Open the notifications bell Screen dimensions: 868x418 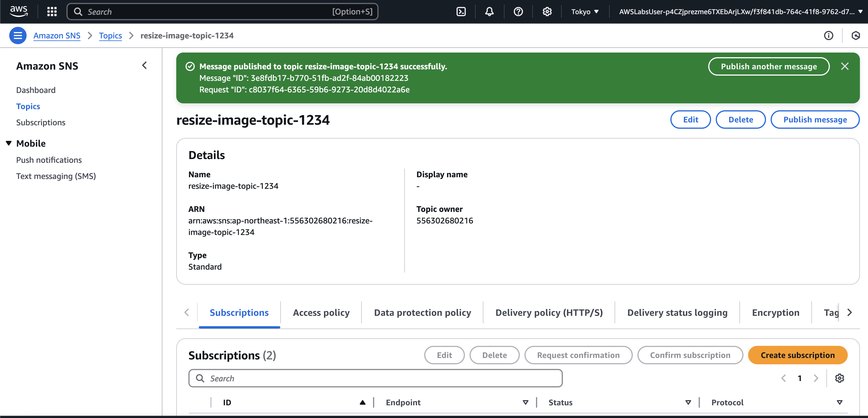(489, 12)
